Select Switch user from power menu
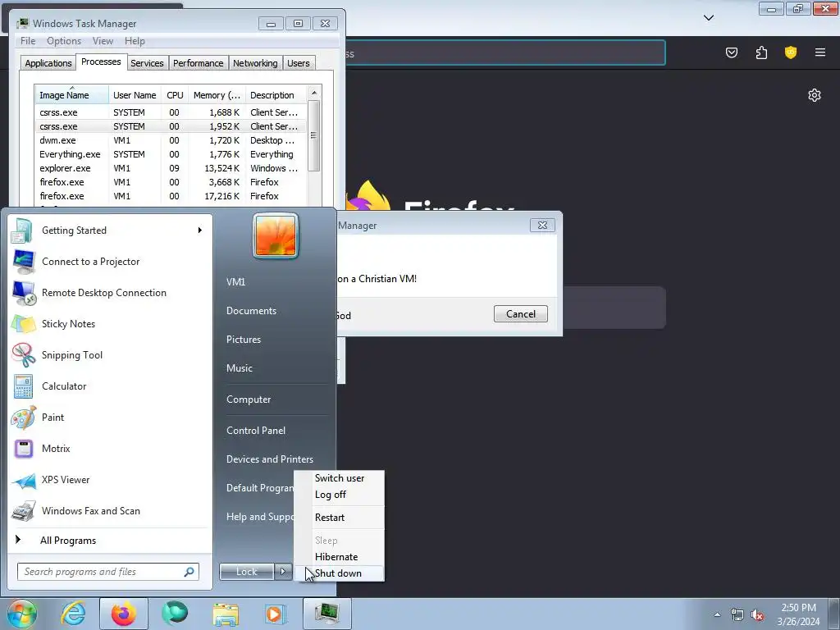The width and height of the screenshot is (840, 630). [339, 478]
